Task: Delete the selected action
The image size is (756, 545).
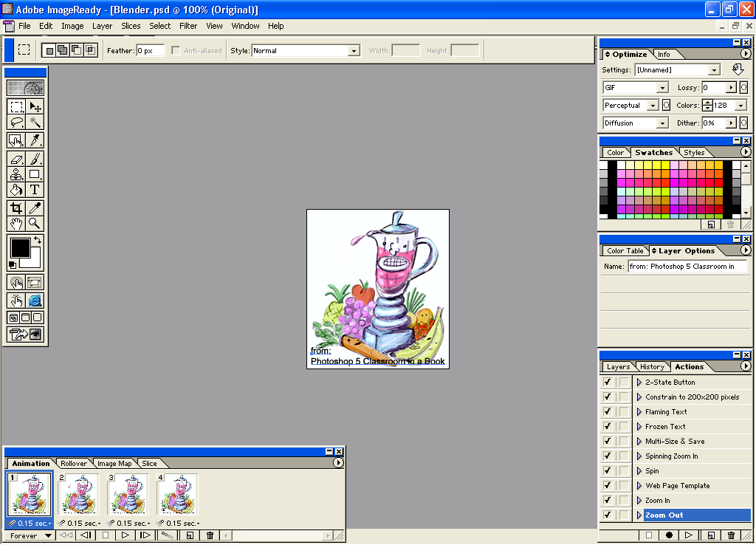Action: [x=731, y=535]
